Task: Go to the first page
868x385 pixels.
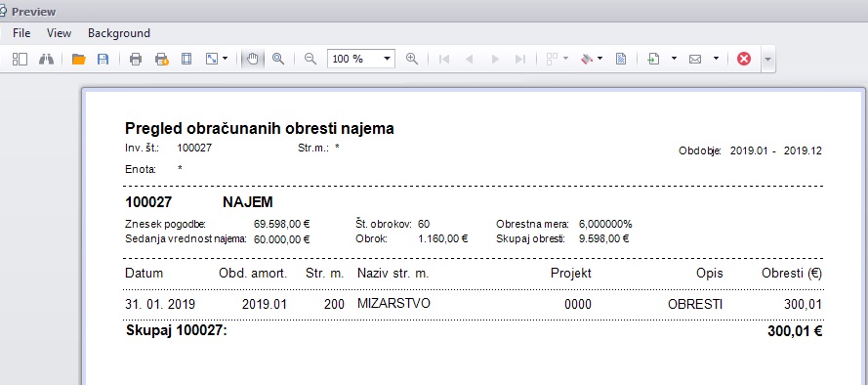Action: [x=443, y=59]
